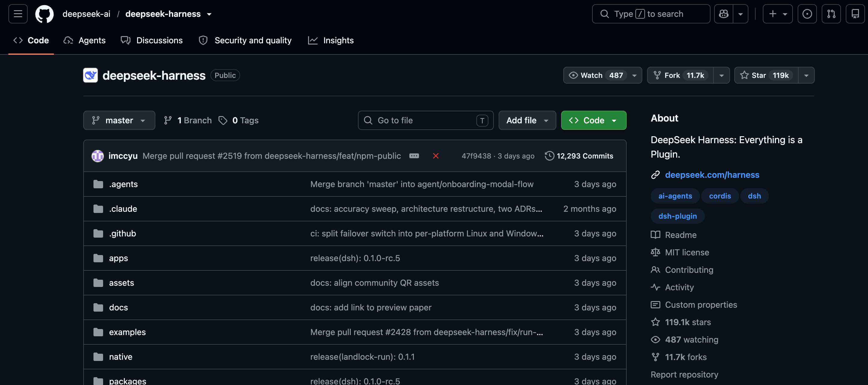
Task: Click the imccyu author name
Action: (123, 156)
